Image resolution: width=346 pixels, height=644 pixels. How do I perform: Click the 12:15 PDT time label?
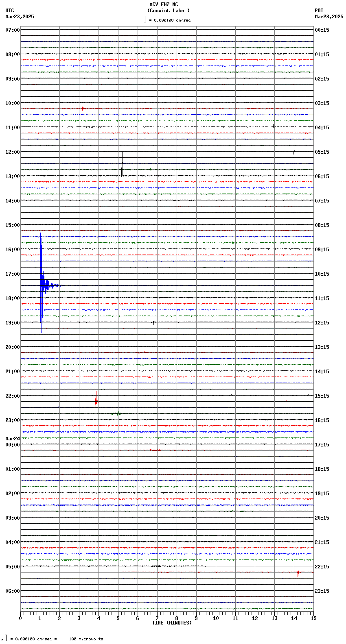pyautogui.click(x=322, y=323)
